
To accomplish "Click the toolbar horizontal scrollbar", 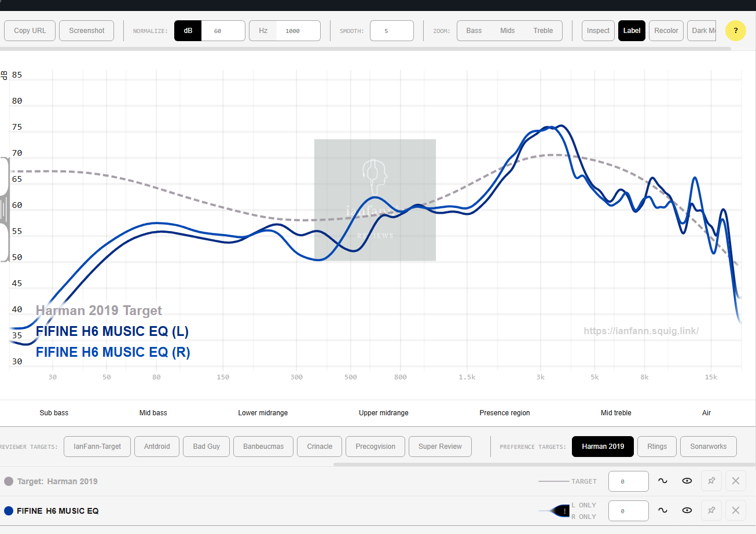I will [365, 49].
